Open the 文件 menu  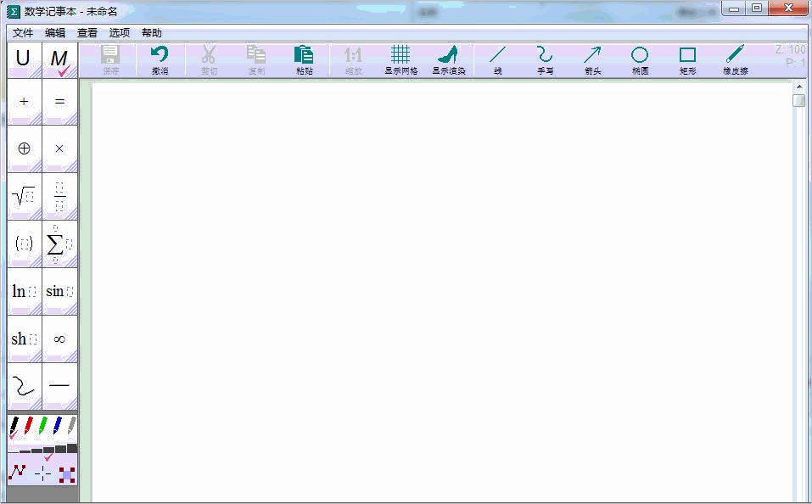point(23,33)
